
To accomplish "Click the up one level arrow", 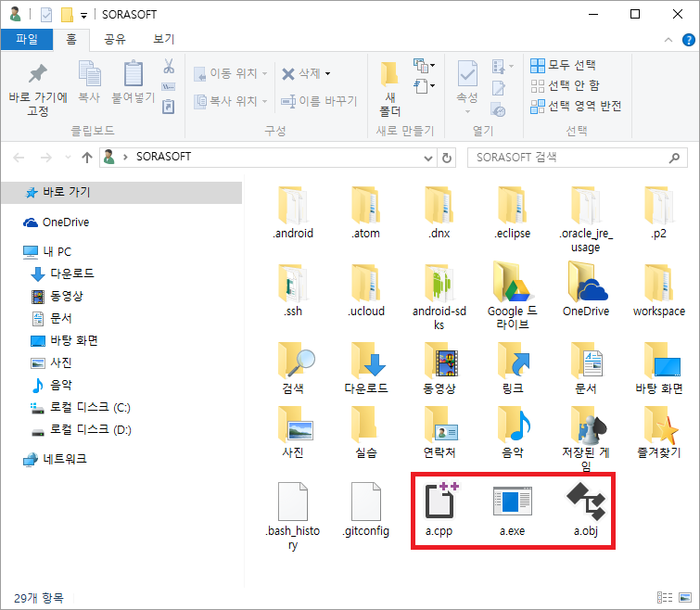I will coord(87,158).
